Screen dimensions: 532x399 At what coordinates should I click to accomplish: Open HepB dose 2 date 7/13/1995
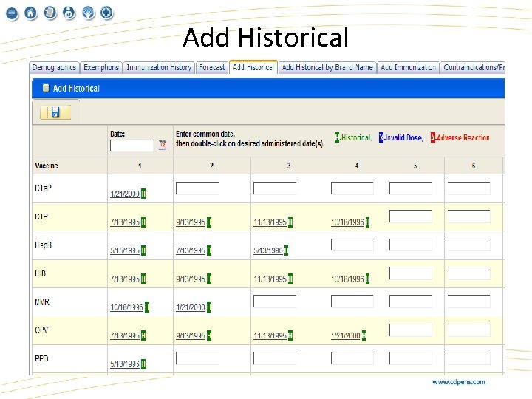point(191,250)
